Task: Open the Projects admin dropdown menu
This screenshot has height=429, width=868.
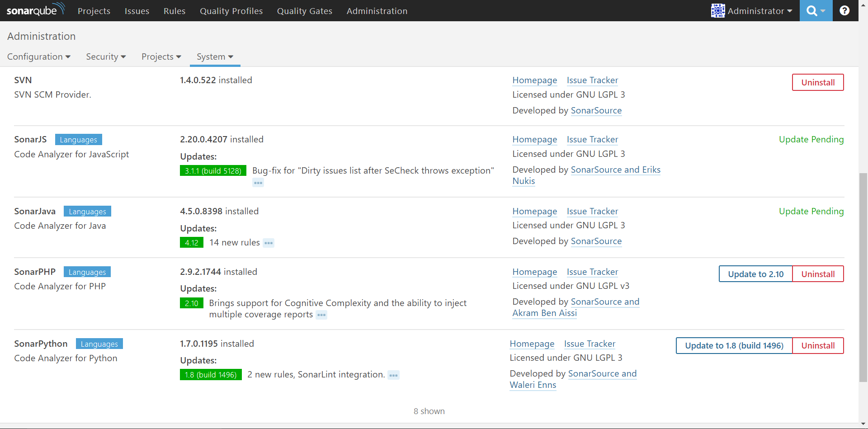Action: click(161, 57)
